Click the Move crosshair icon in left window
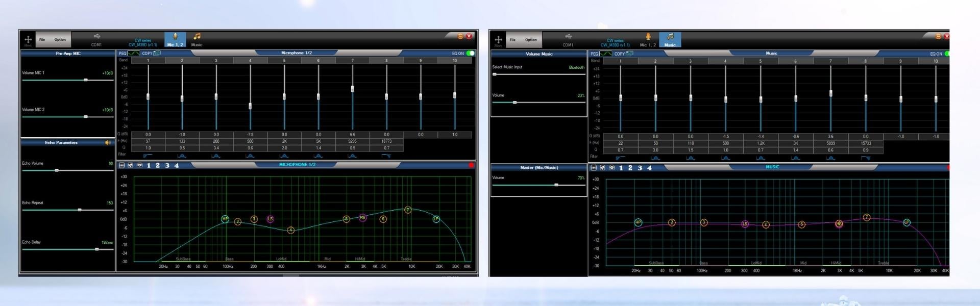The image size is (980, 306). click(28, 39)
